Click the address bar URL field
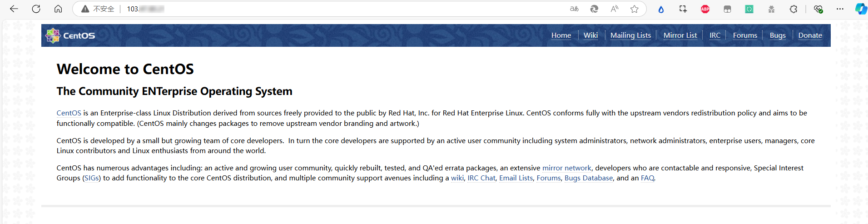This screenshot has width=868, height=224. point(318,9)
